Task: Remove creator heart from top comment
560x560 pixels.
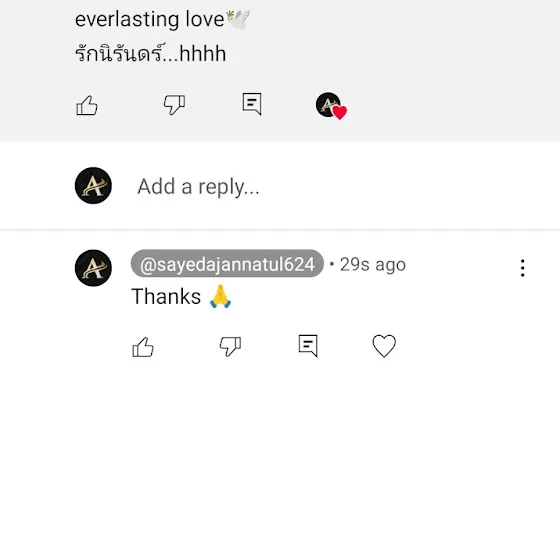Action: (x=331, y=106)
